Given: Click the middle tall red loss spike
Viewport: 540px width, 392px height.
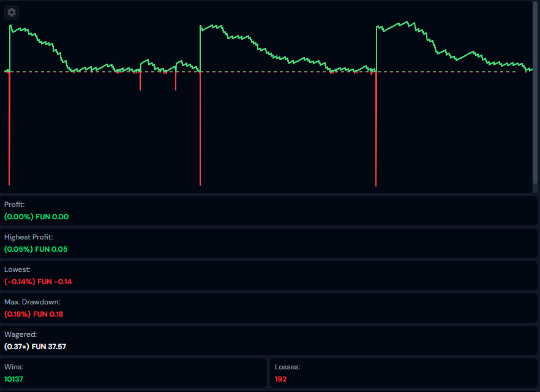Looking at the screenshot, I should pos(200,129).
